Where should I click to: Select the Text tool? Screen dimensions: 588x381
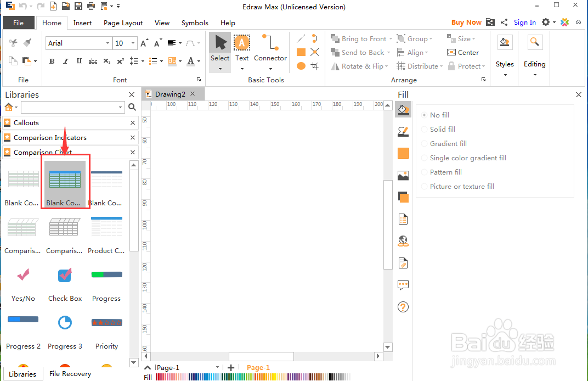(242, 49)
